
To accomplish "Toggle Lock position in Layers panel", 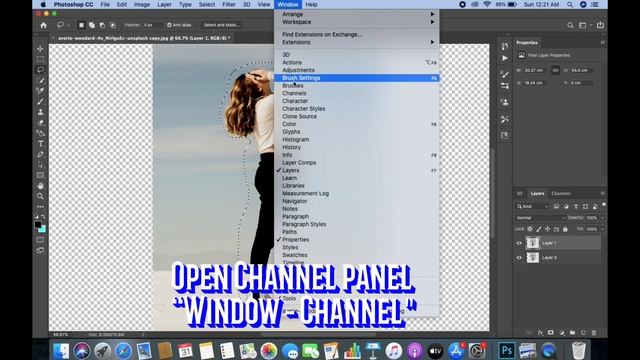I will [x=547, y=229].
